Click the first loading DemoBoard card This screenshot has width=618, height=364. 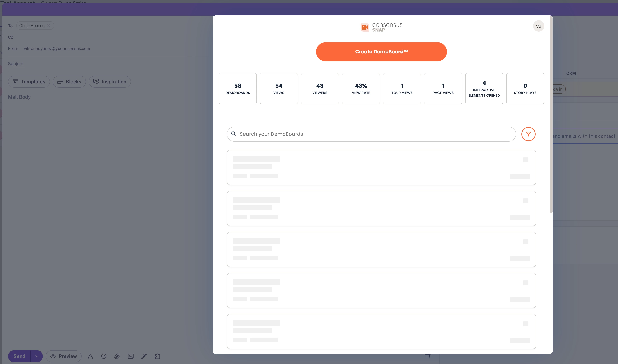click(381, 167)
